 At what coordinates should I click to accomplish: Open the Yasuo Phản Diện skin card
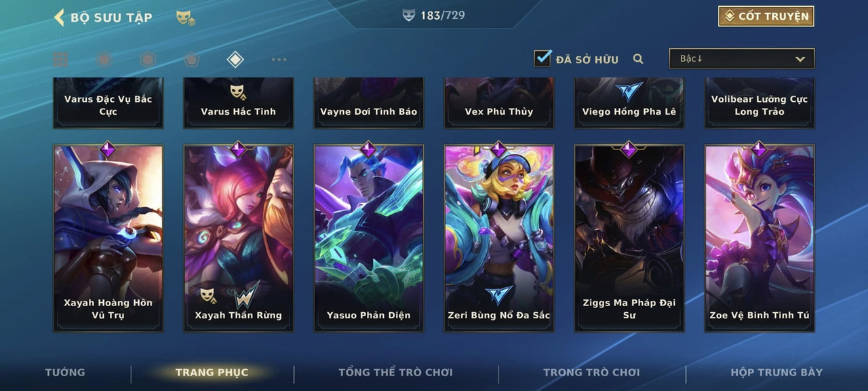click(369, 238)
